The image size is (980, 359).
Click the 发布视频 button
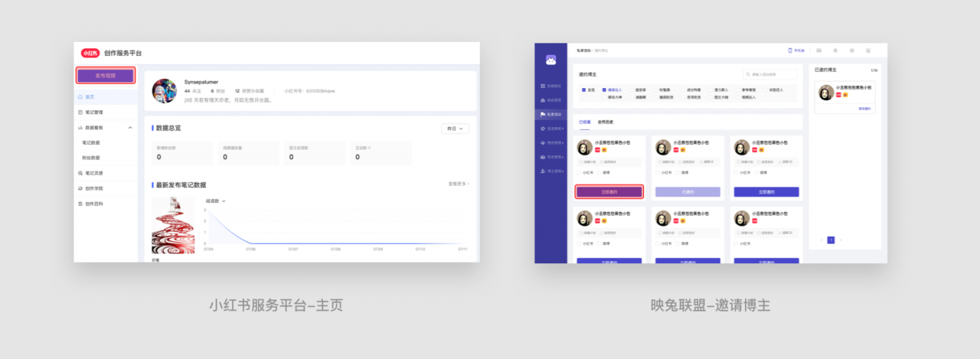pos(106,75)
